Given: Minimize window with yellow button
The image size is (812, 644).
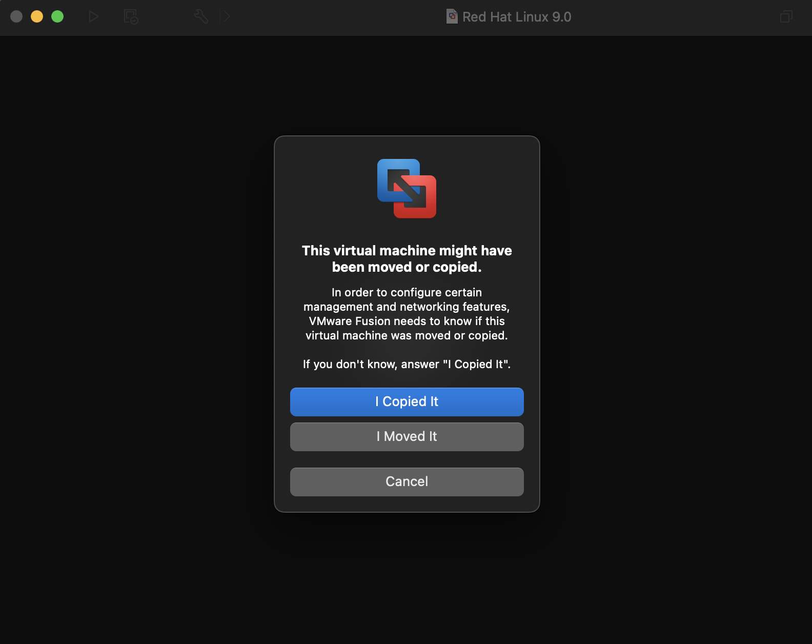Looking at the screenshot, I should click(x=37, y=16).
